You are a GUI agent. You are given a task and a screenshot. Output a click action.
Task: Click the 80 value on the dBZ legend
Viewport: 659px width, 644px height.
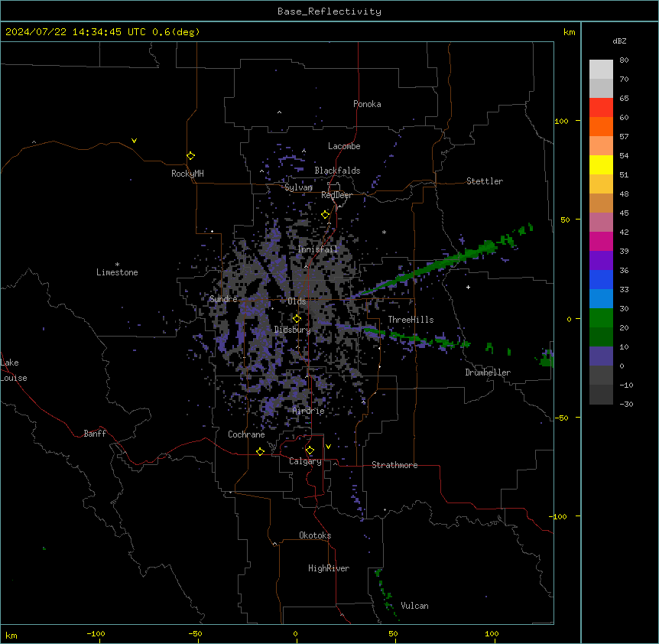624,60
